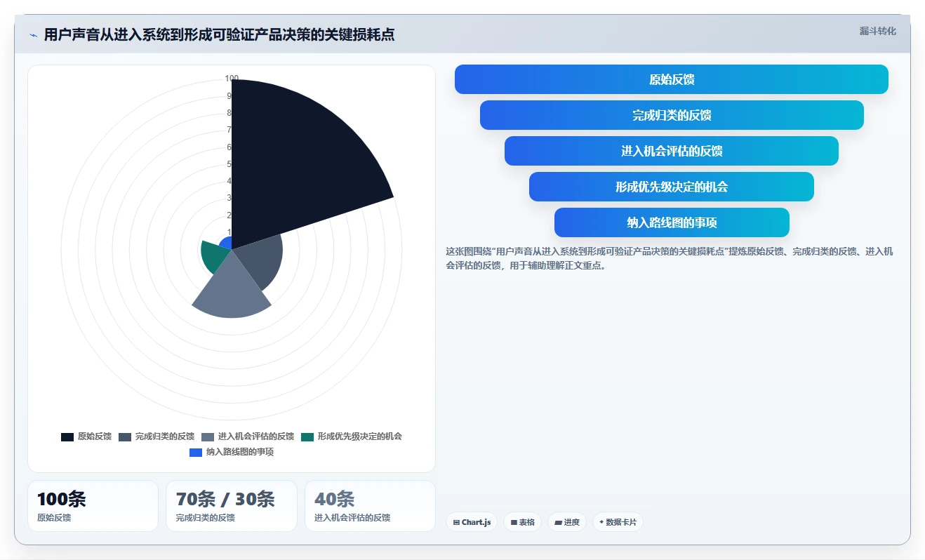The height and width of the screenshot is (560, 925).
Task: Click the teal polar chart segment
Action: click(214, 256)
